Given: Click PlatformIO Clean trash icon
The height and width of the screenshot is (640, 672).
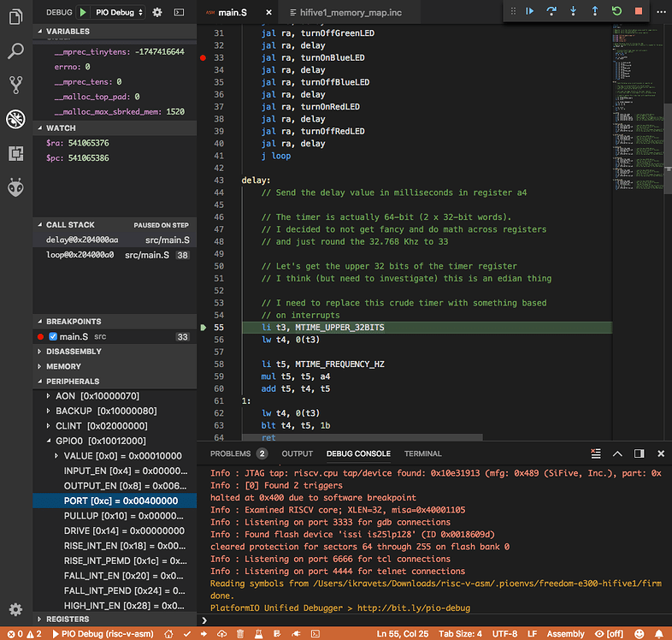Looking at the screenshot, I should point(240,633).
